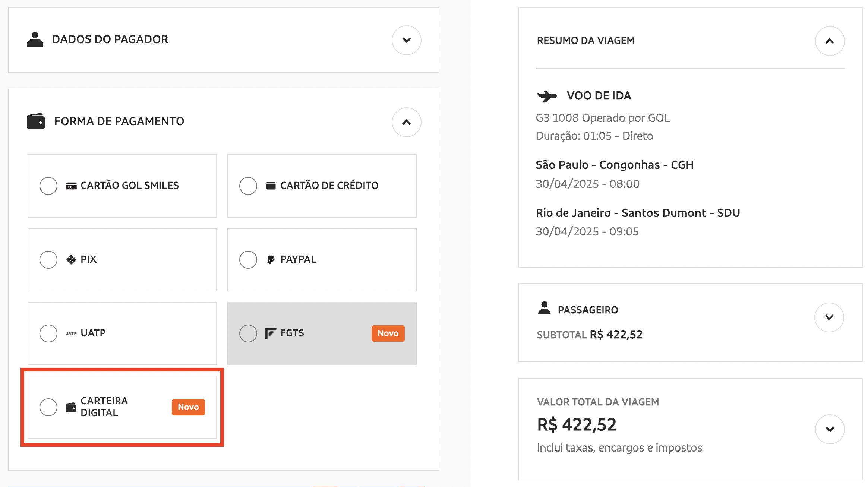Expand the Dados do Pagador section chevron
Screen dimensions: 868x487
[x=407, y=40]
